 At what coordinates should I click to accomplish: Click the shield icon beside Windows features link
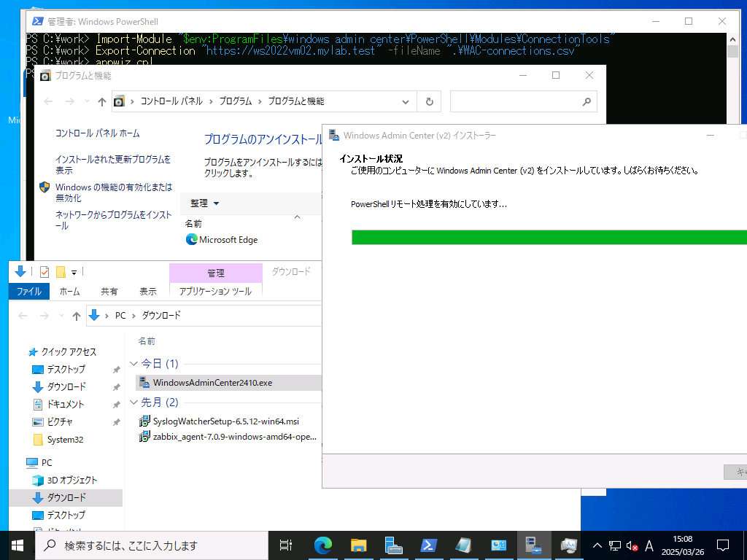point(44,187)
